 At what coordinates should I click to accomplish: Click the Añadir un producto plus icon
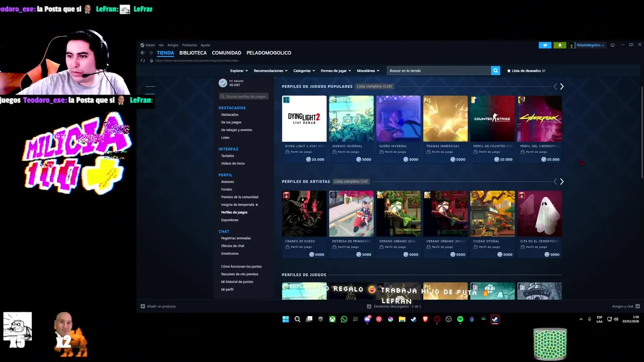[143, 306]
